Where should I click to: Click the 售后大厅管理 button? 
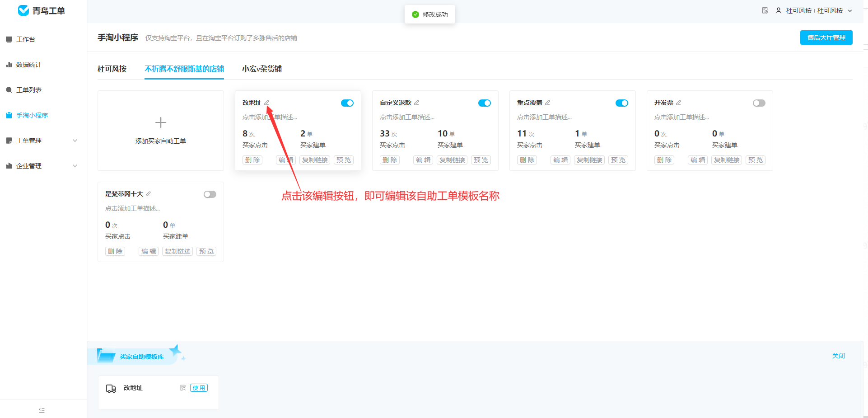[826, 38]
